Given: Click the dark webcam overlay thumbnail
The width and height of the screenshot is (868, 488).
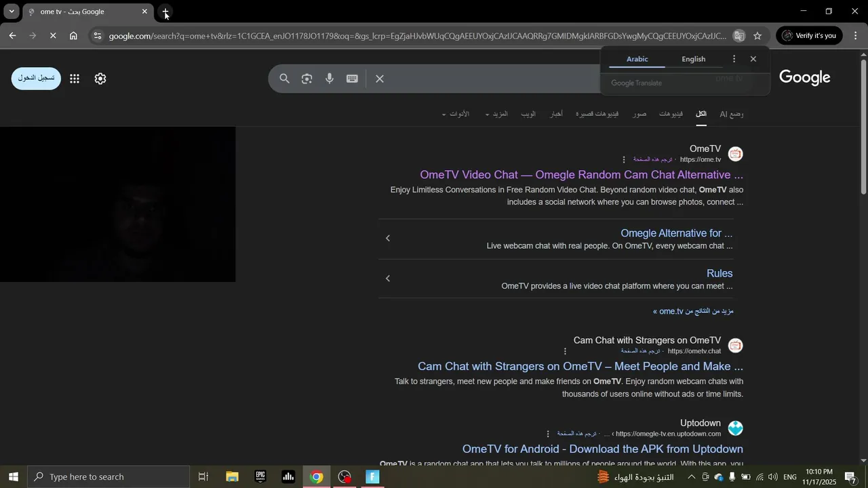Looking at the screenshot, I should [117, 204].
